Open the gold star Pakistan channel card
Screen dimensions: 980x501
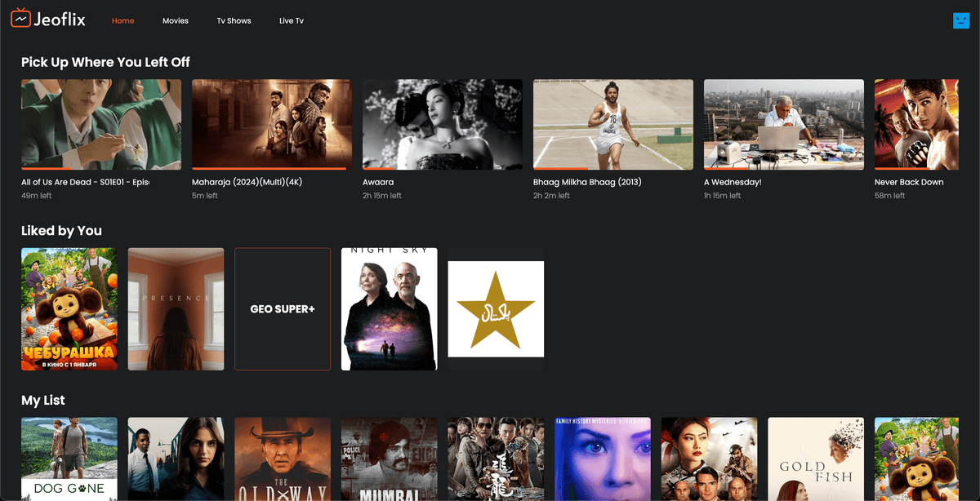click(x=496, y=308)
